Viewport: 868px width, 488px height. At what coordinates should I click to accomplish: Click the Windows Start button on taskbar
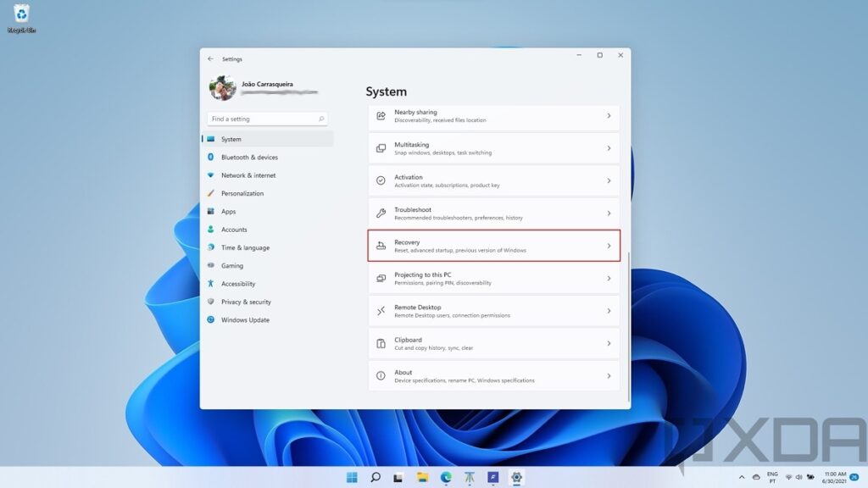pos(352,478)
